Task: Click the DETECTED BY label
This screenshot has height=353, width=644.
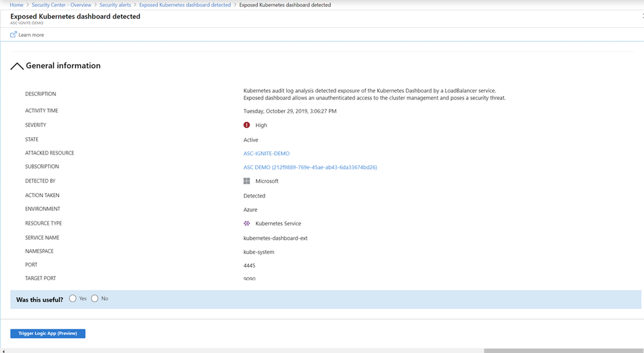Action: [40, 181]
